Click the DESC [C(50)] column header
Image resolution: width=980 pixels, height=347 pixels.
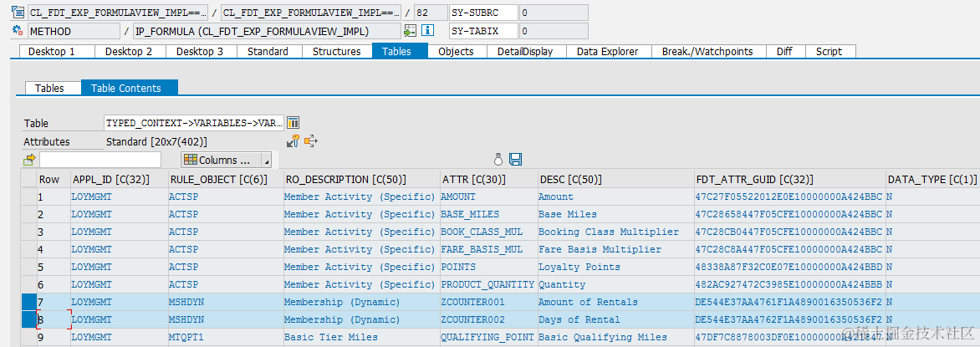click(616, 179)
